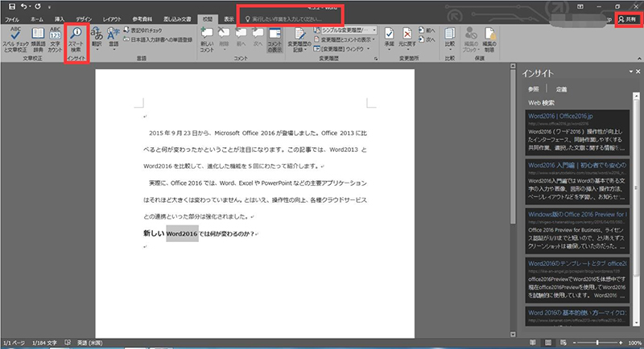Viewport: 644px width, 349px height.
Task: Open the 言語 language menu
Action: (114, 39)
